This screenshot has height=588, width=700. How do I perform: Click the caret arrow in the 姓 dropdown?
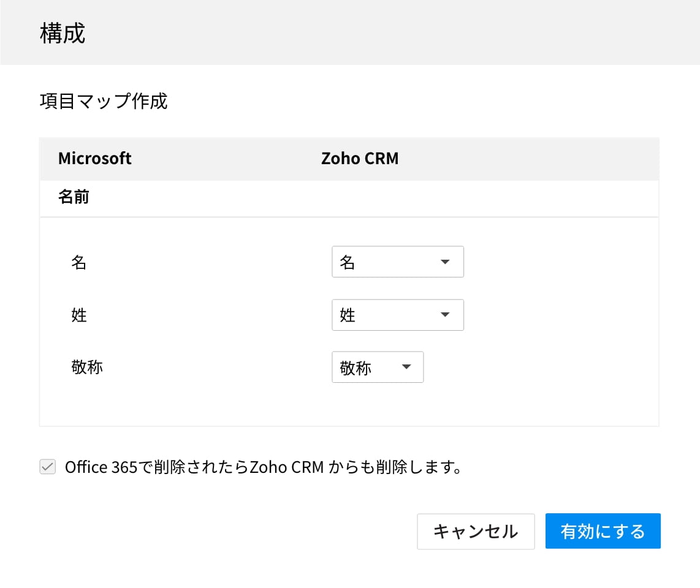point(445,315)
